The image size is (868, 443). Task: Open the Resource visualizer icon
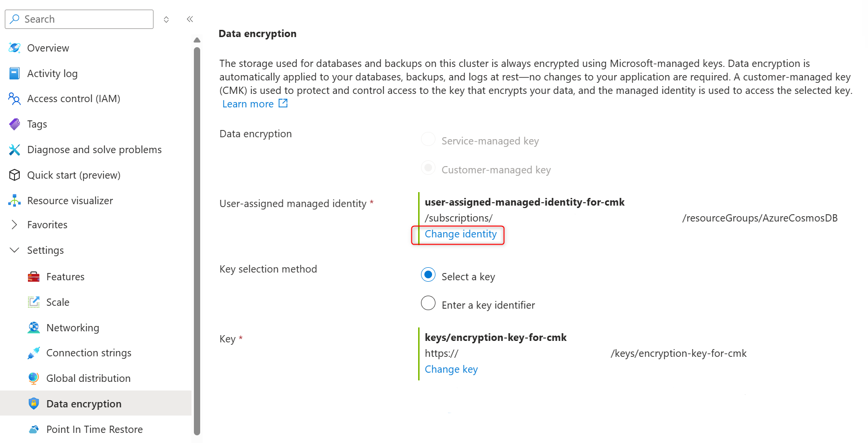tap(14, 201)
